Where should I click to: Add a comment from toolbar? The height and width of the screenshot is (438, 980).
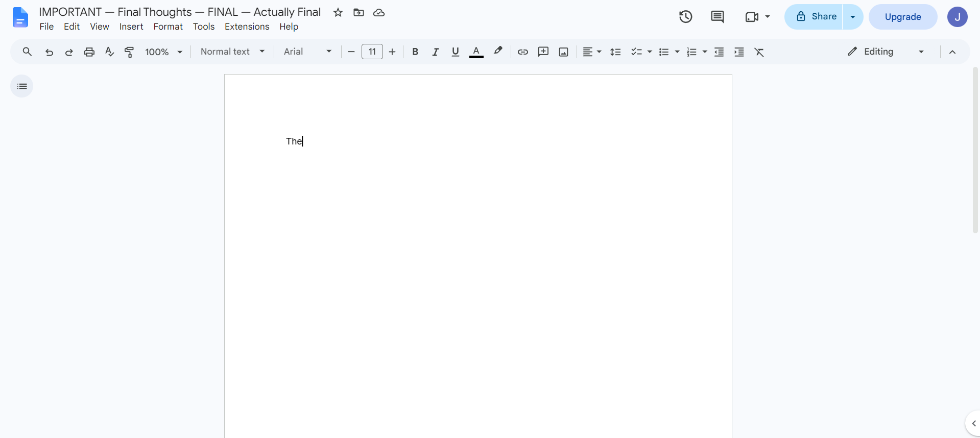point(543,52)
